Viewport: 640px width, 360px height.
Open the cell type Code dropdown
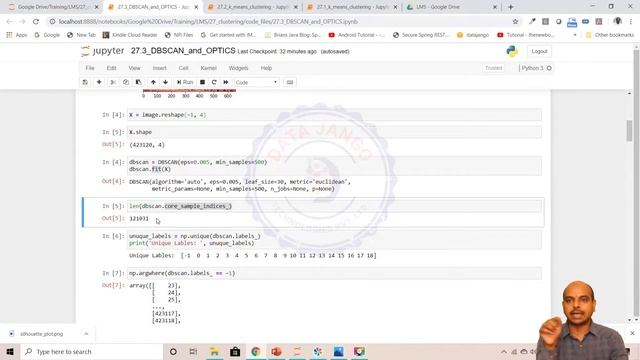[256, 82]
